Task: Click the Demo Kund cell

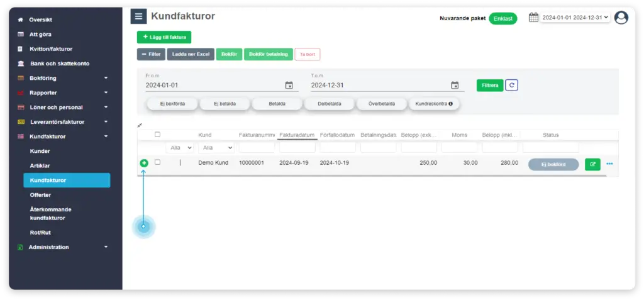Action: tap(213, 163)
